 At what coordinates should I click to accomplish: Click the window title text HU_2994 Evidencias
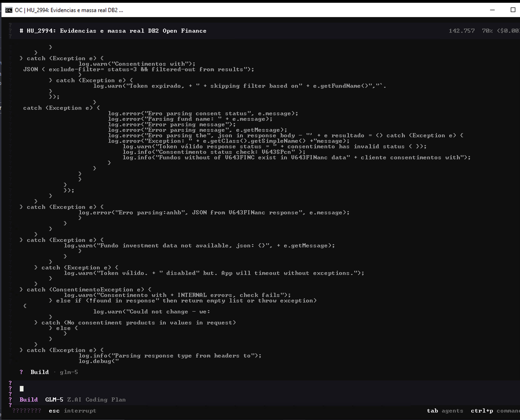pyautogui.click(x=69, y=10)
